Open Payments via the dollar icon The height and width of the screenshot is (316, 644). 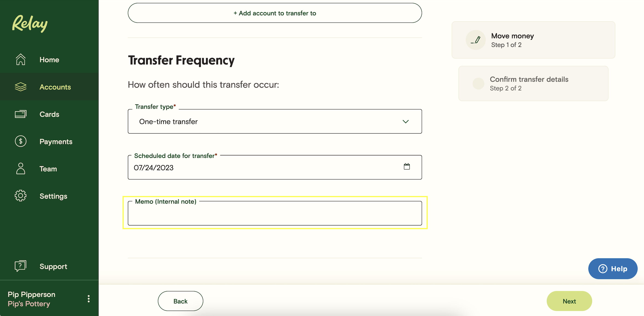[x=20, y=141]
